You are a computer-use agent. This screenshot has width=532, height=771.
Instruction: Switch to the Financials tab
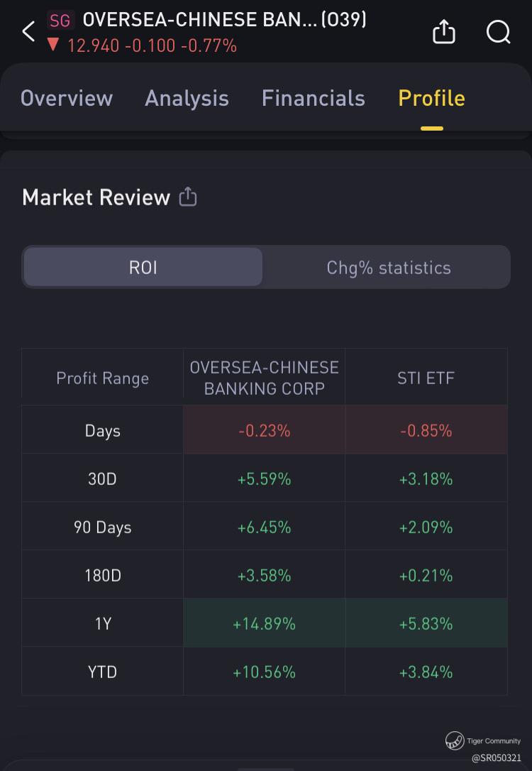coord(313,98)
